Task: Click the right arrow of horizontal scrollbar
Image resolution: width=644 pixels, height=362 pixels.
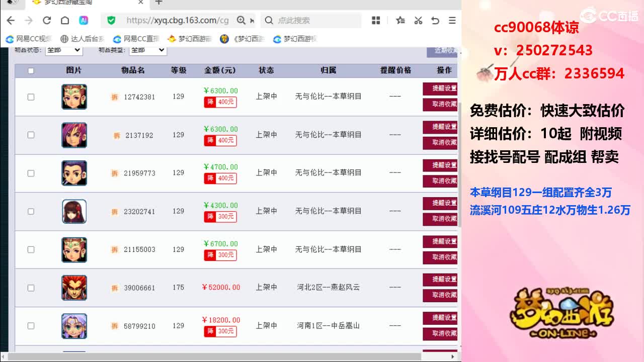Action: click(452, 356)
